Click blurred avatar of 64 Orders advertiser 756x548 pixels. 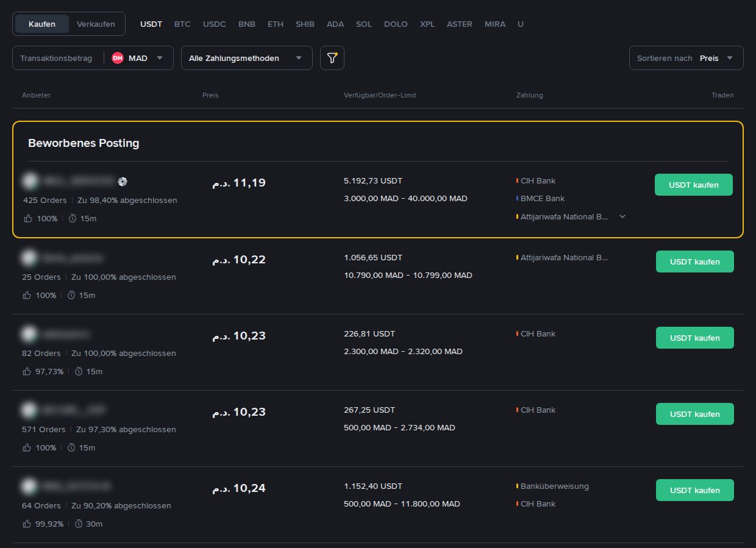tap(28, 486)
